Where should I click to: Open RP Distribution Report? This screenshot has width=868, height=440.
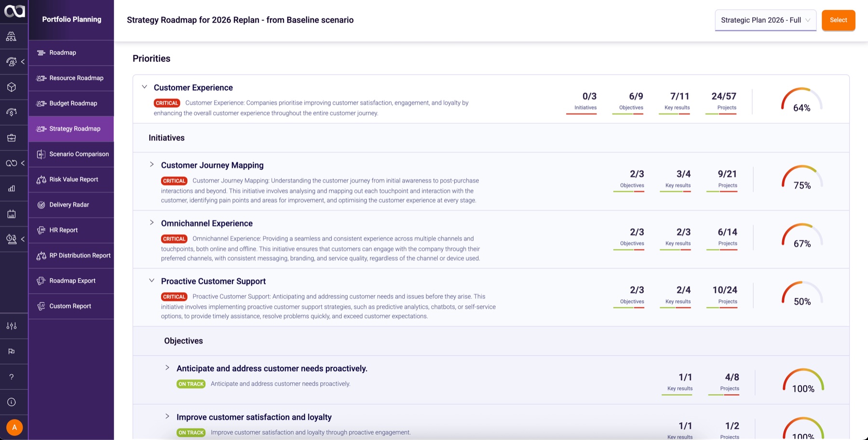[x=71, y=255]
